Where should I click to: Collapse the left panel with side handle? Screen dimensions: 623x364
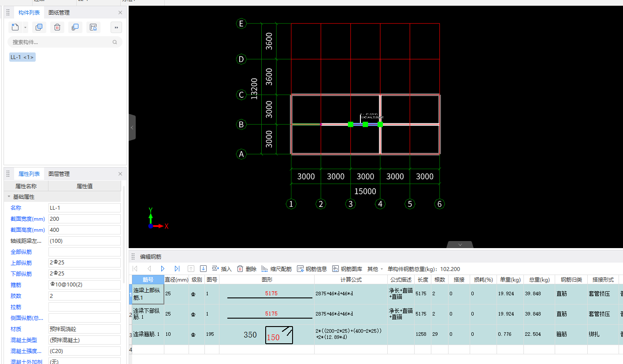click(132, 127)
